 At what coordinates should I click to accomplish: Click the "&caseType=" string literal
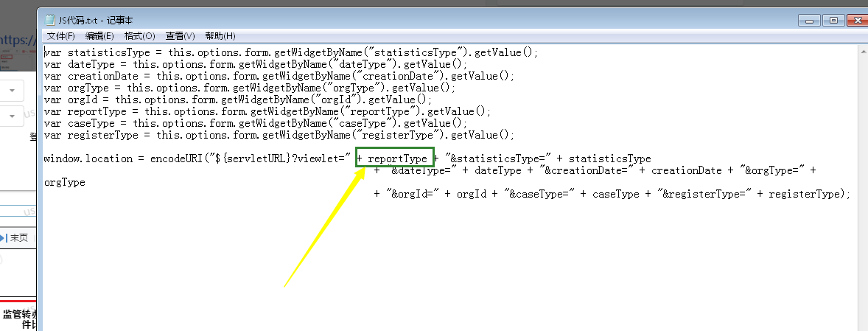(539, 194)
